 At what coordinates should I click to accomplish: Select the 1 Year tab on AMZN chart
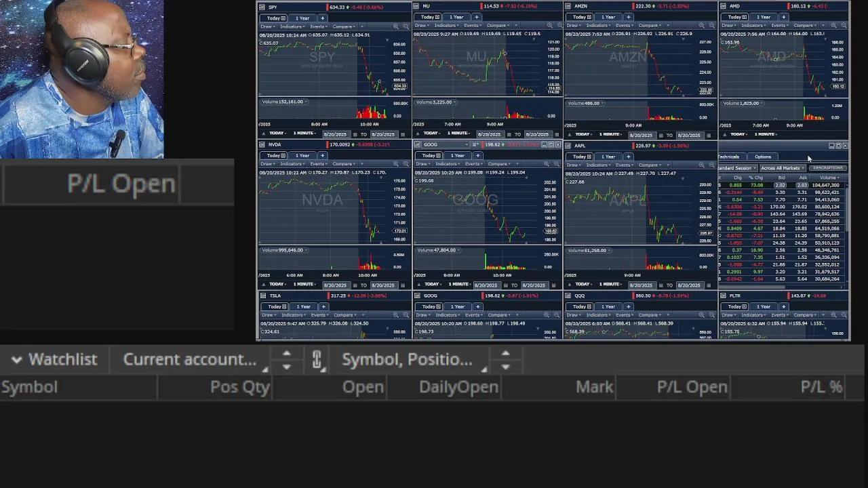pyautogui.click(x=608, y=16)
